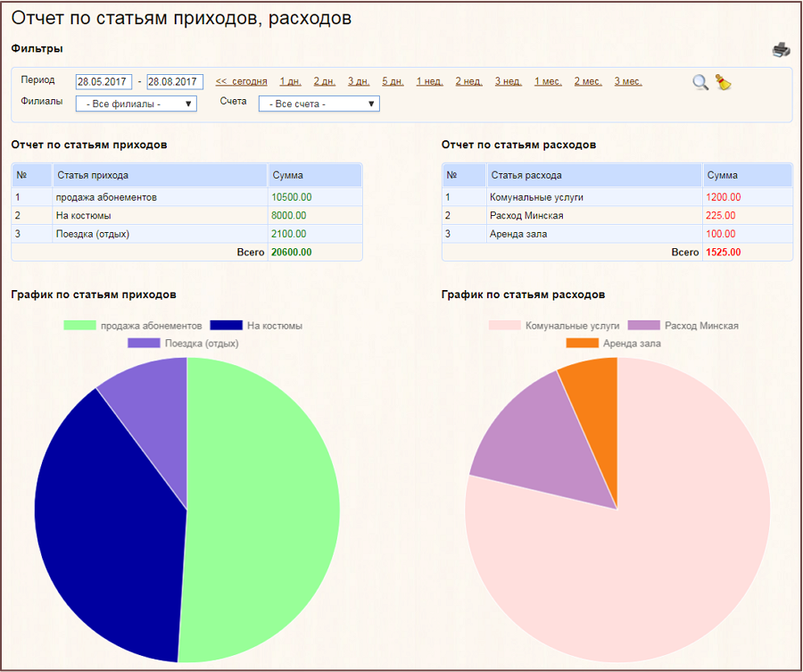Click the 8000.00 income amount

point(289,216)
